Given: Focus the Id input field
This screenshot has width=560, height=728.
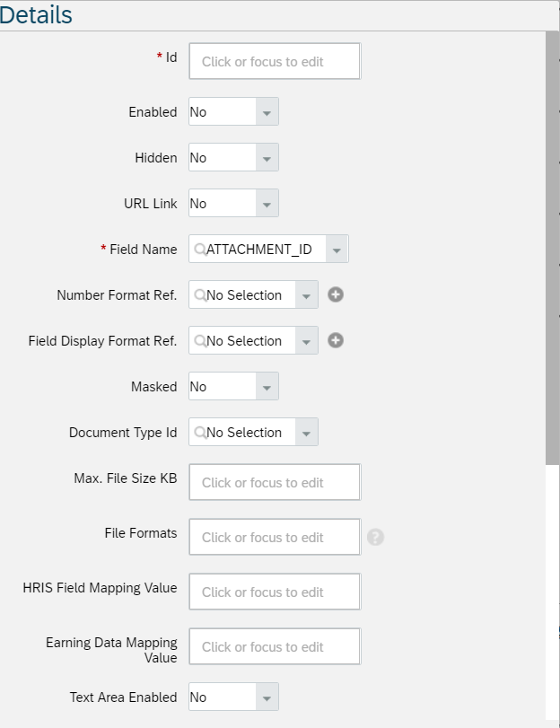Looking at the screenshot, I should pyautogui.click(x=275, y=61).
